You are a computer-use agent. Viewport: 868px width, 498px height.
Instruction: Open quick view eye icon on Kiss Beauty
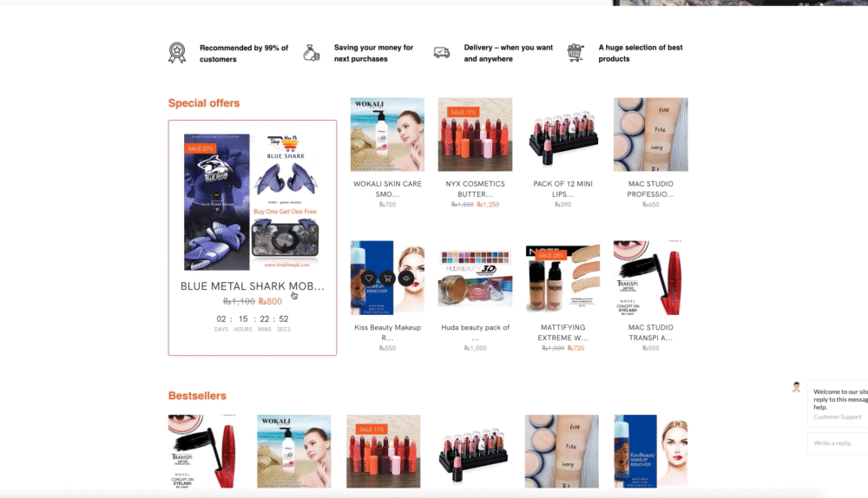click(x=406, y=278)
